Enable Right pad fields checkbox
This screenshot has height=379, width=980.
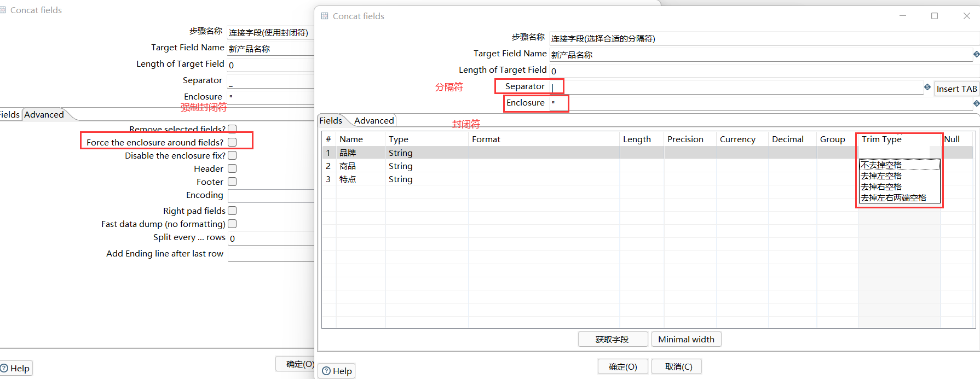(x=232, y=211)
